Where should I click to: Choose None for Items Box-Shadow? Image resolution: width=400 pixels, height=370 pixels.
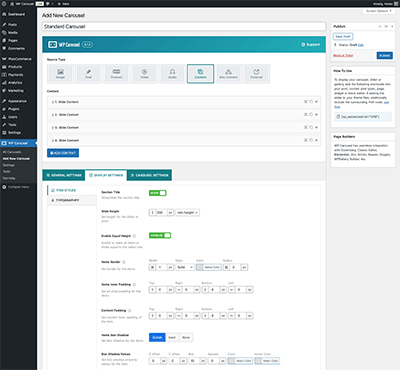point(186,337)
